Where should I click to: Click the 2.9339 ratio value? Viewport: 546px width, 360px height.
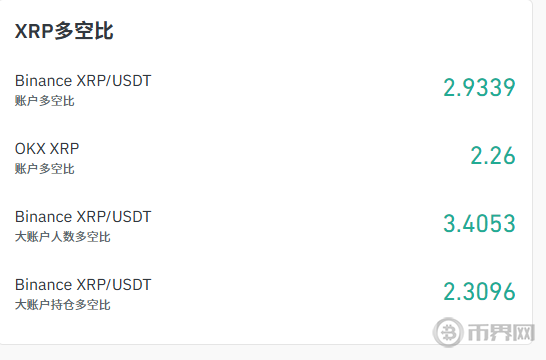pos(479,87)
